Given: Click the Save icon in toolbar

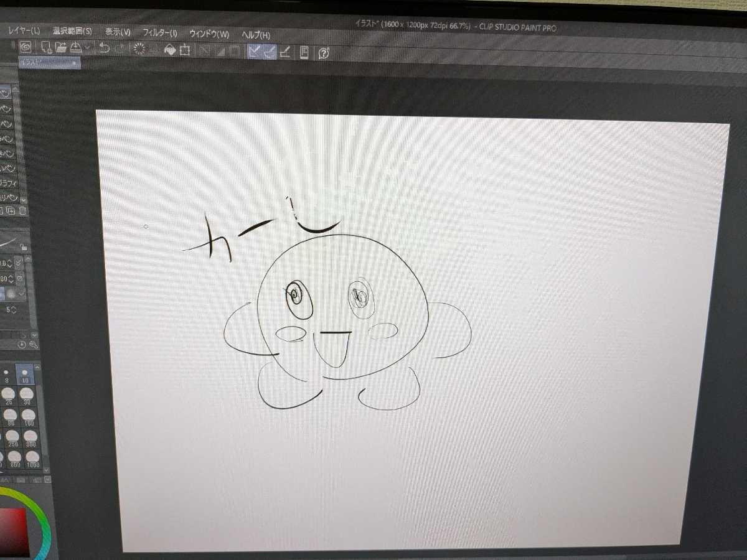Looking at the screenshot, I should (75, 48).
